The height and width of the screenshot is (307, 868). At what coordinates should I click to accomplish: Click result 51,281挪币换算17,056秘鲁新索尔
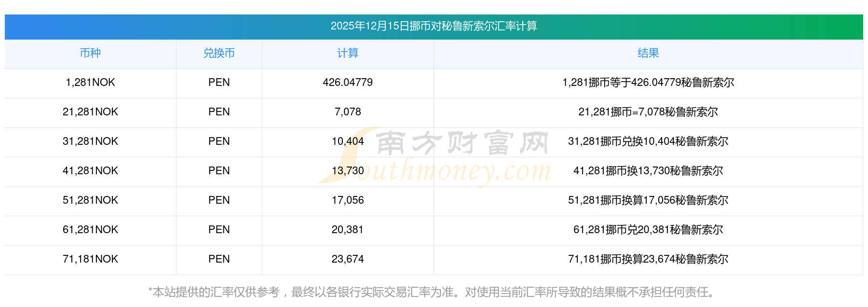(x=648, y=200)
